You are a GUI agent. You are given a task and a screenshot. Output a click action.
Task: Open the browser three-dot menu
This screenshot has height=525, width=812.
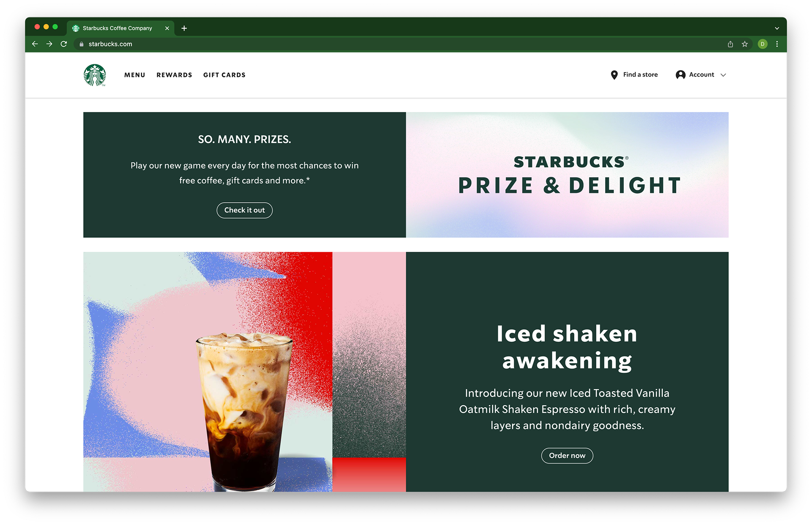(x=777, y=44)
